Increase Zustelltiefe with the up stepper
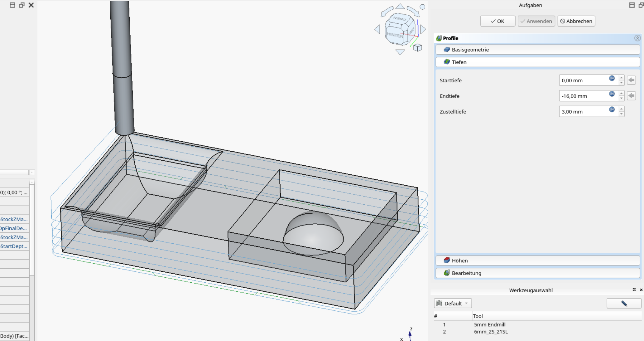 click(x=622, y=109)
